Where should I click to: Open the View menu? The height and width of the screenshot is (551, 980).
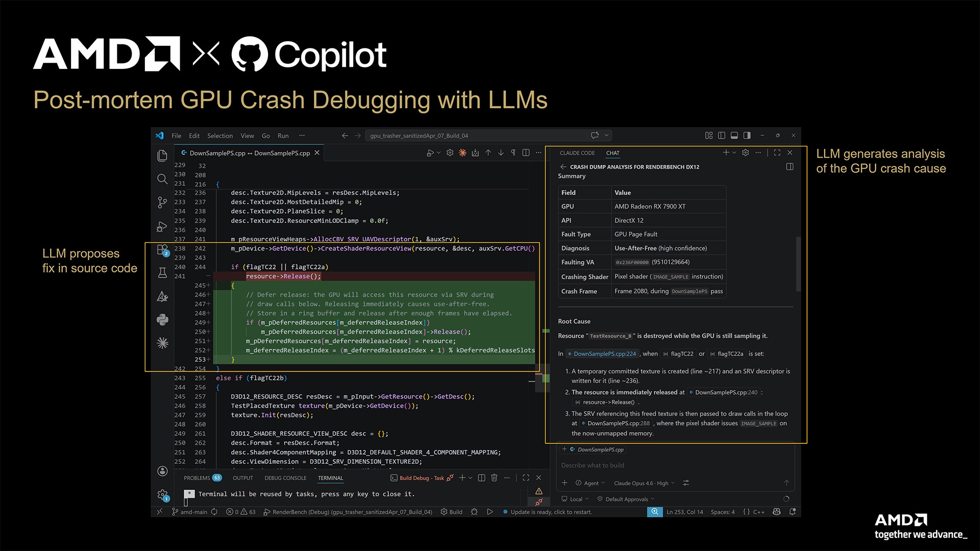click(247, 136)
